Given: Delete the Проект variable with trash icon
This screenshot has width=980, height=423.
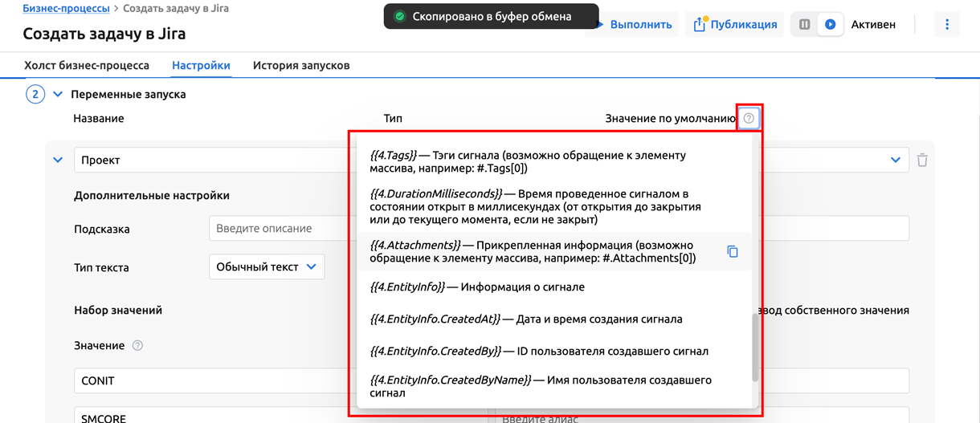Looking at the screenshot, I should click(x=922, y=160).
